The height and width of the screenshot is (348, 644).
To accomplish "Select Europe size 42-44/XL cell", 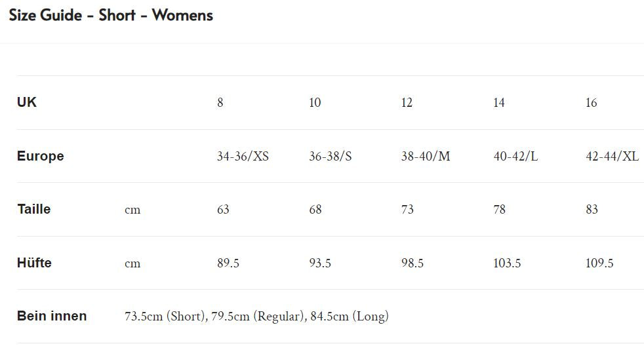I will pos(612,157).
